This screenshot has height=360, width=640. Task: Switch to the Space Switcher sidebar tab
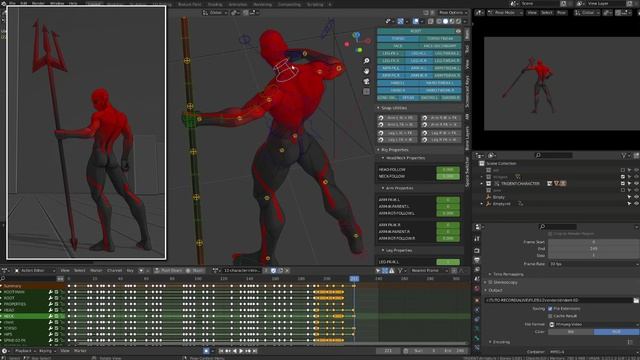467,172
